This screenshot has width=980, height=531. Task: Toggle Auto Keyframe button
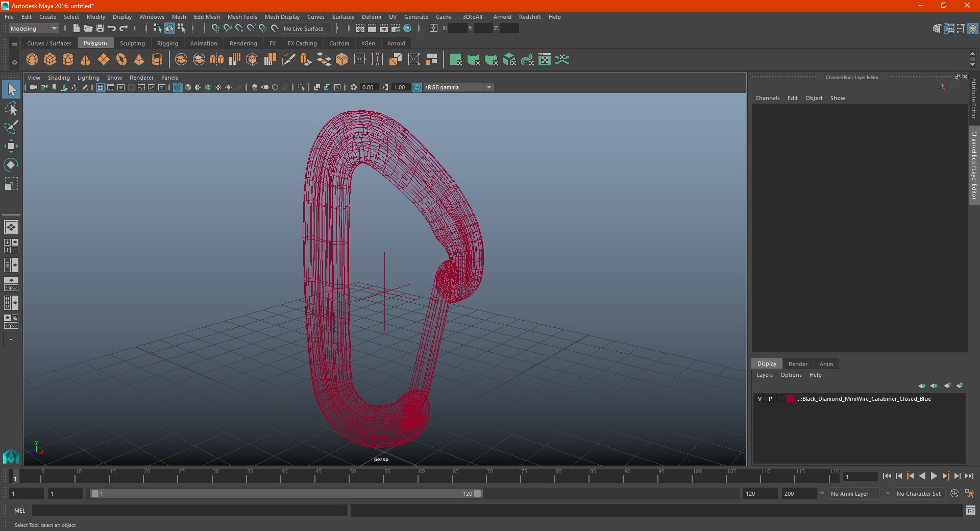[954, 494]
